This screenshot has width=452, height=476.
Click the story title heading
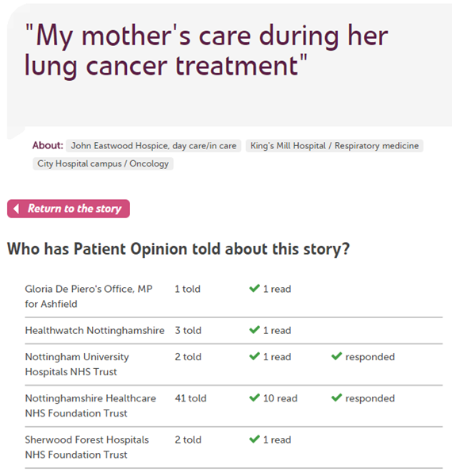[x=206, y=50]
